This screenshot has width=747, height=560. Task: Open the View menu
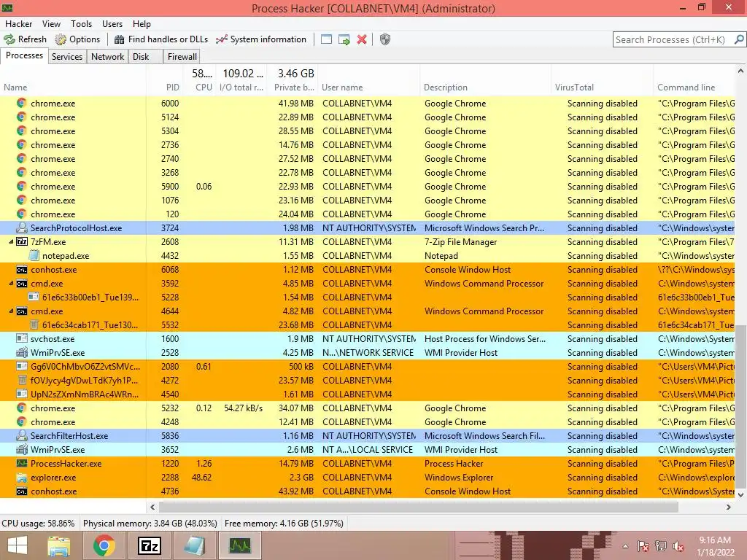click(x=51, y=24)
